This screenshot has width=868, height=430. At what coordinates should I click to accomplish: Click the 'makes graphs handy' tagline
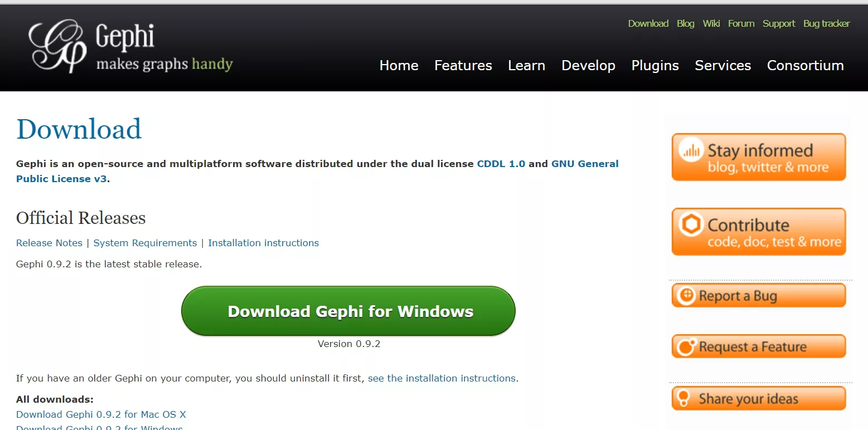pos(164,64)
